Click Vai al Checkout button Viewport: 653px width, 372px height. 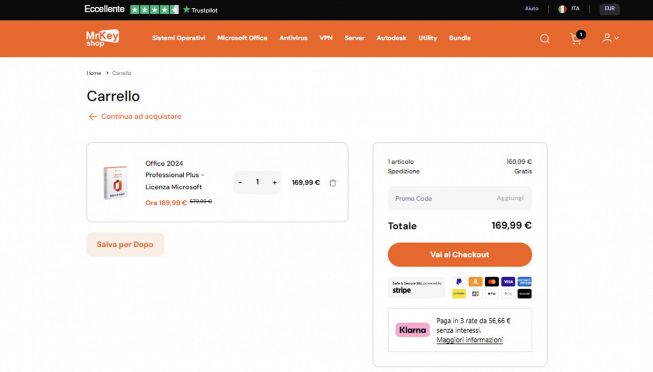(x=460, y=255)
